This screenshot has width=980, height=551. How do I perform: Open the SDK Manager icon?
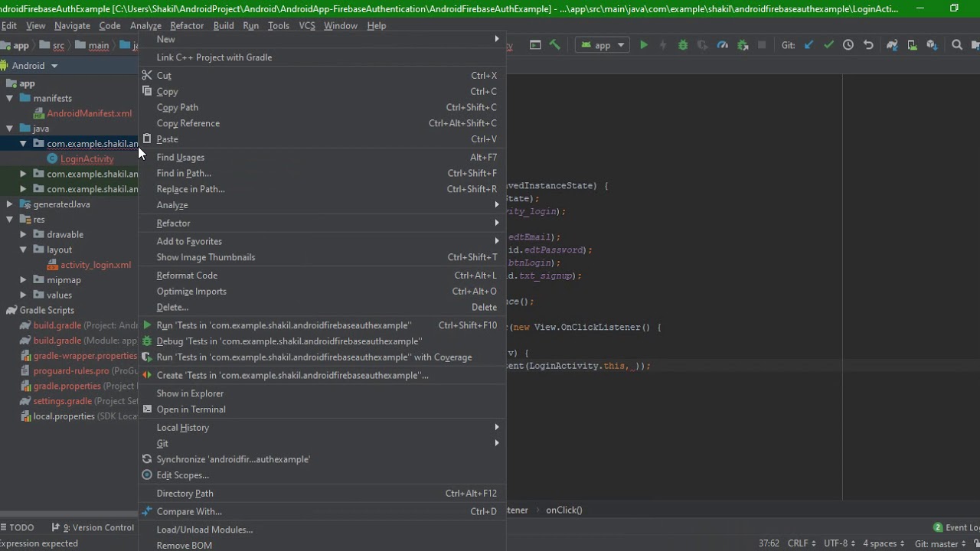(x=932, y=45)
